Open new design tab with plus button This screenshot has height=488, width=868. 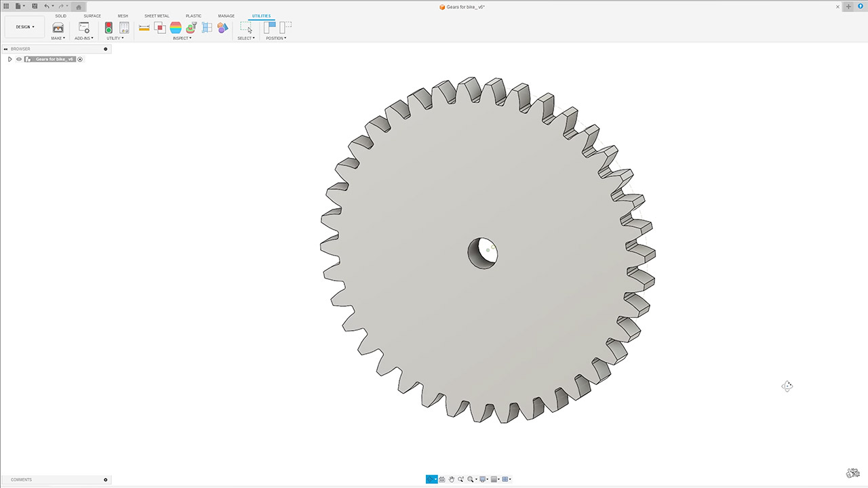click(848, 6)
